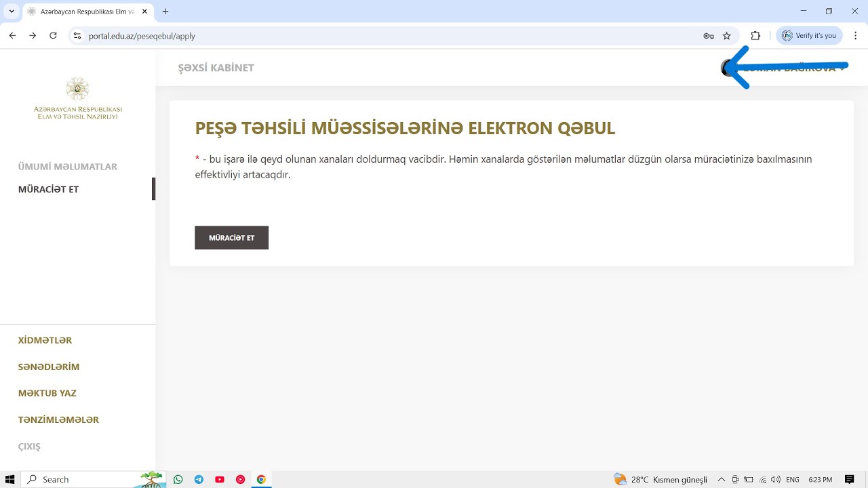This screenshot has height=488, width=868.
Task: Bookmark this page with the star icon
Action: point(727,36)
